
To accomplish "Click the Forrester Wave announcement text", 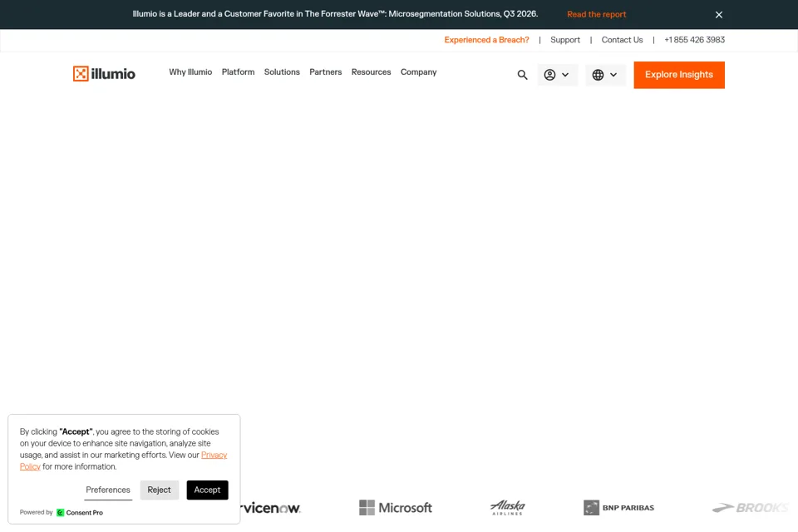I will (335, 14).
